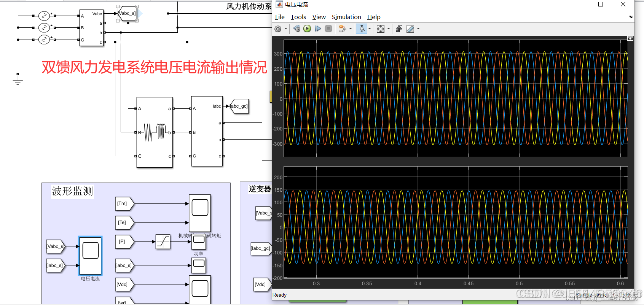Expand dropdown next to Highlight Block icon
This screenshot has width=644, height=305.
click(x=351, y=29)
